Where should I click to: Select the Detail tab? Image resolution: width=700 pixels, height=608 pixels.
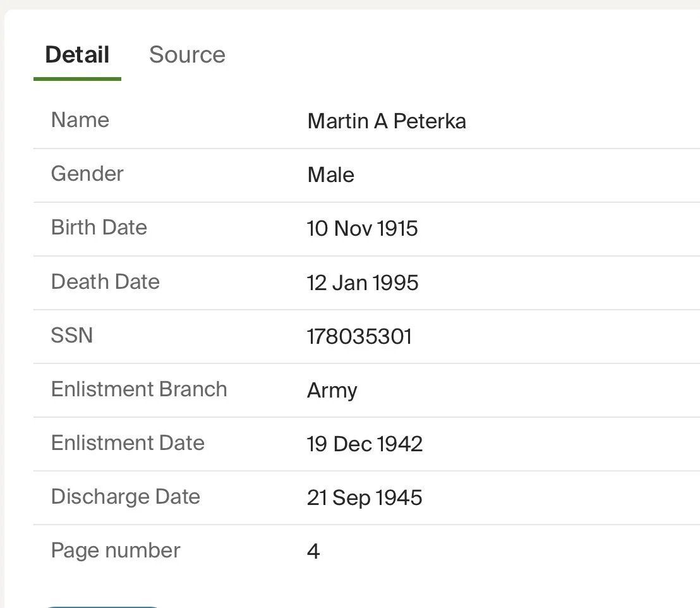pos(77,54)
